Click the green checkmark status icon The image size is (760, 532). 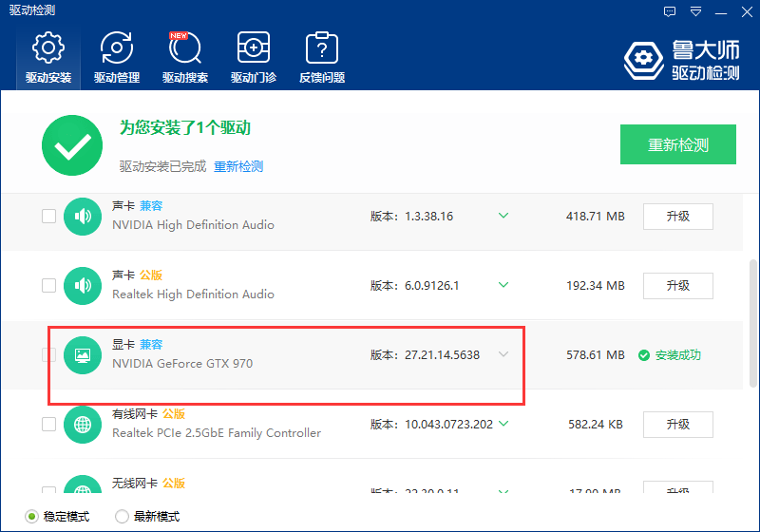(72, 145)
